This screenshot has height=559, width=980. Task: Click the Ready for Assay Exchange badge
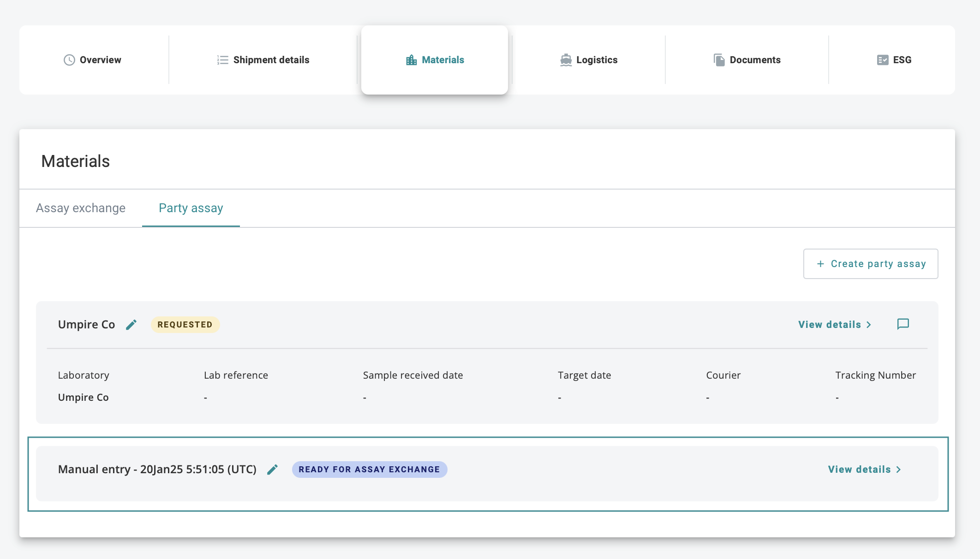369,470
